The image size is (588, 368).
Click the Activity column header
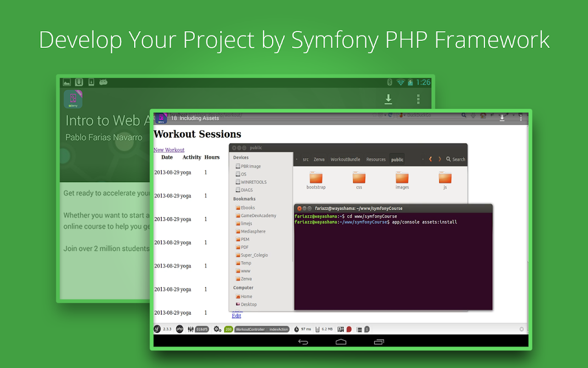pos(192,157)
